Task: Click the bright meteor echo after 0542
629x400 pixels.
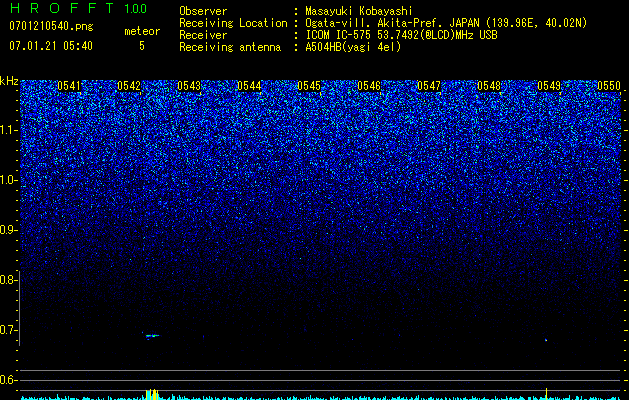Action: [152, 335]
